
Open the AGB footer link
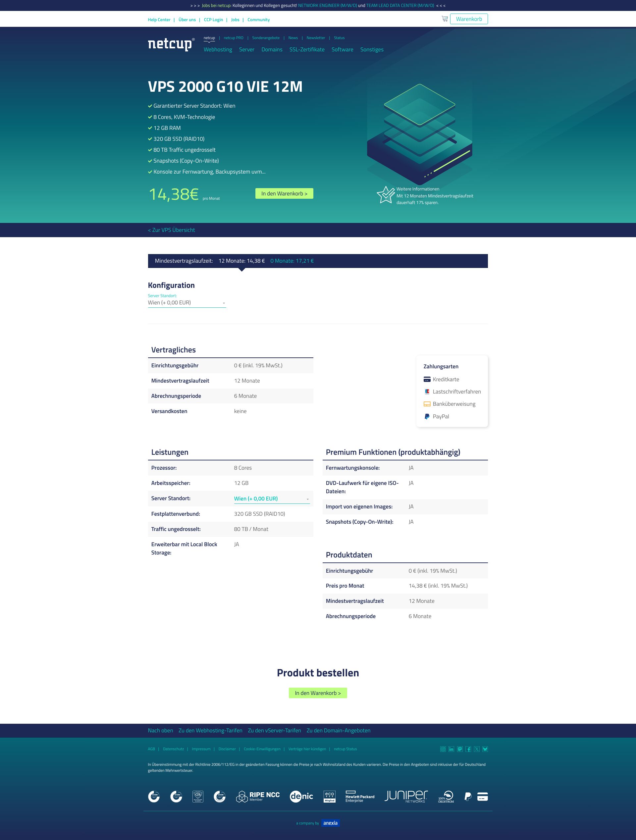click(x=151, y=749)
